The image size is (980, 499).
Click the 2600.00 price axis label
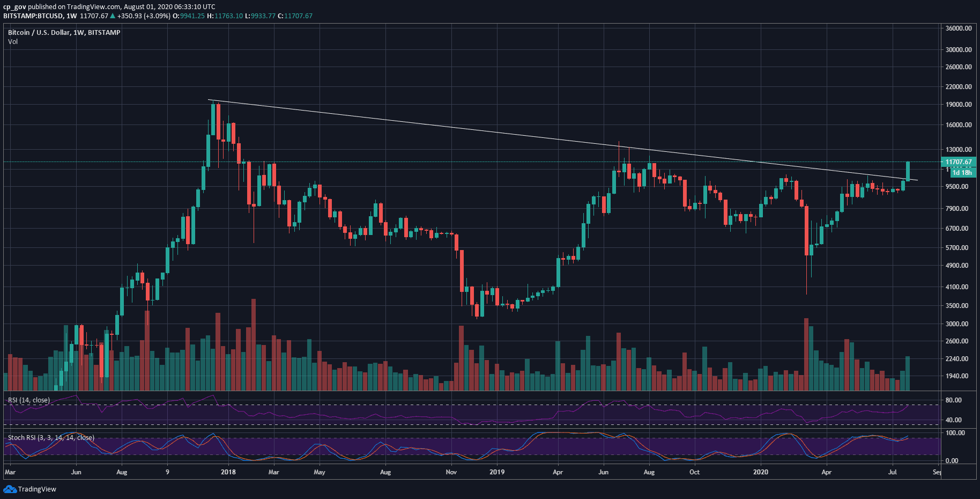957,341
